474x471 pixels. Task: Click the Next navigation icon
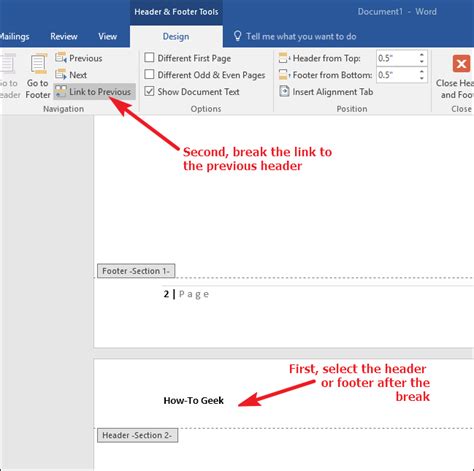tap(61, 74)
